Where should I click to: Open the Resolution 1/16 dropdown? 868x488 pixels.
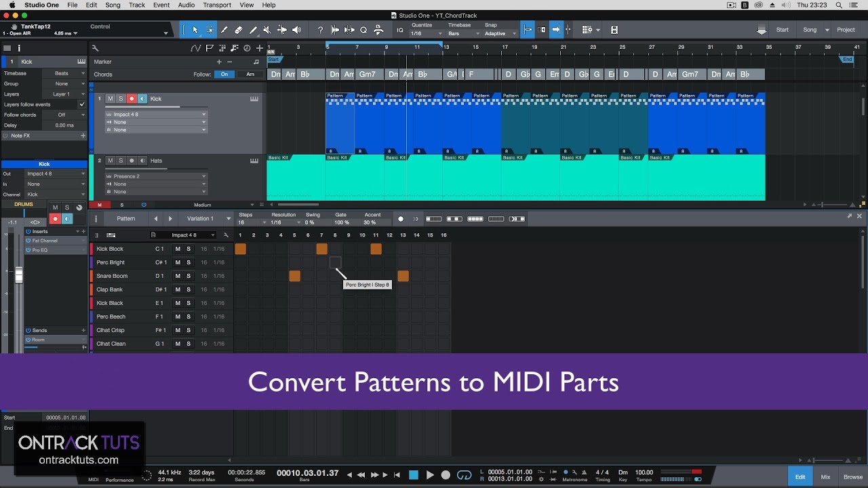point(285,222)
